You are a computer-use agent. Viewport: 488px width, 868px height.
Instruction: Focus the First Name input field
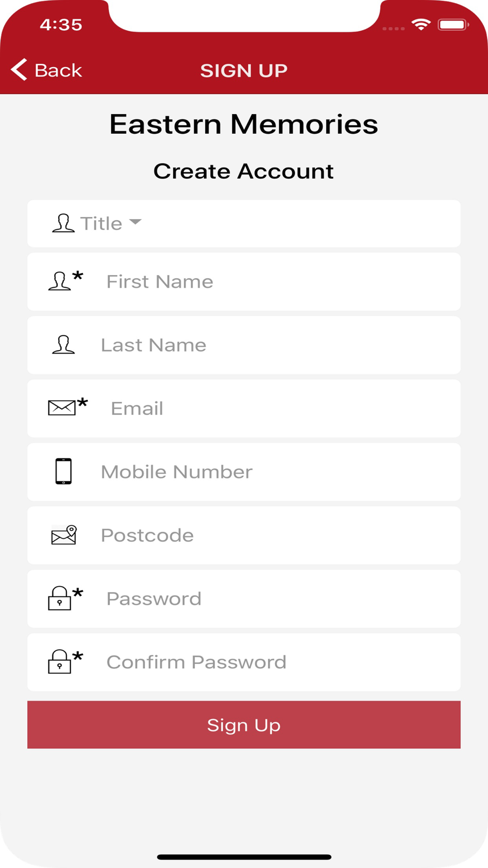point(244,282)
